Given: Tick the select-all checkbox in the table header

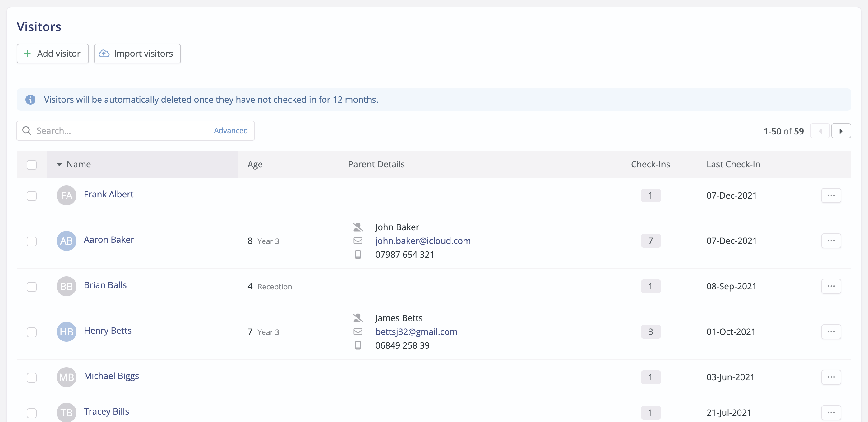Looking at the screenshot, I should coord(32,165).
